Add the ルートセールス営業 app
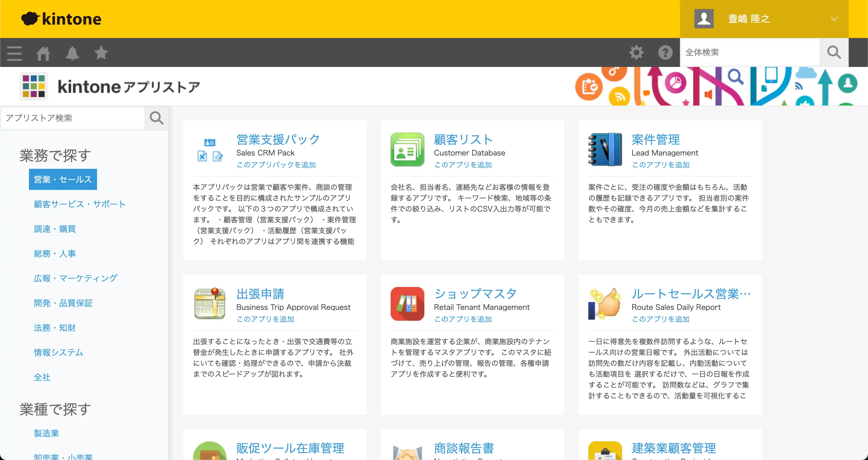This screenshot has height=460, width=868. coord(661,319)
